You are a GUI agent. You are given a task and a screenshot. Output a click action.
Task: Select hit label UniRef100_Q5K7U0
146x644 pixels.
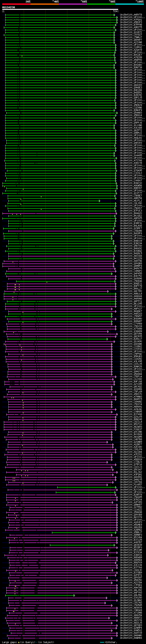pyautogui.click(x=131, y=246)
